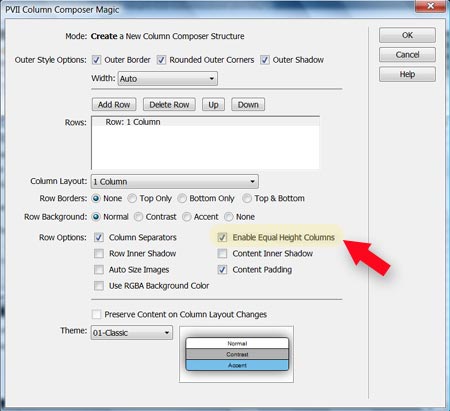Click the Down button

[x=248, y=105]
